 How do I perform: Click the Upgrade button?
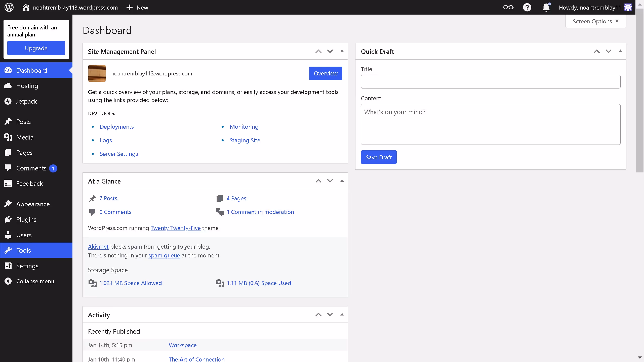coord(36,48)
